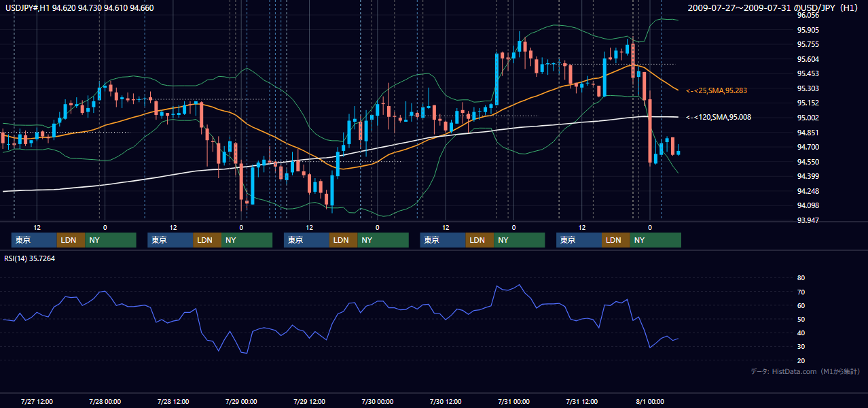Select the LDN session box for 7/28

(207, 240)
